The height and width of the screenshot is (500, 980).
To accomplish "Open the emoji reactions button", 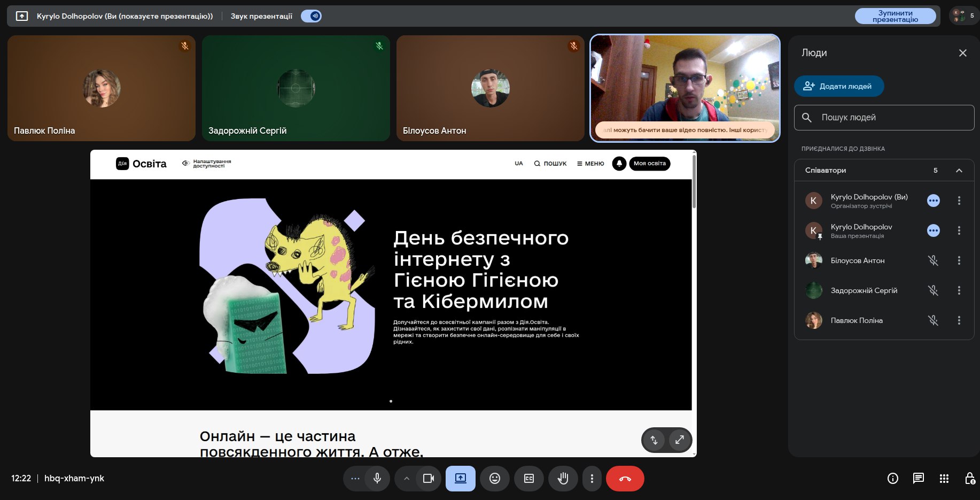I will [495, 479].
